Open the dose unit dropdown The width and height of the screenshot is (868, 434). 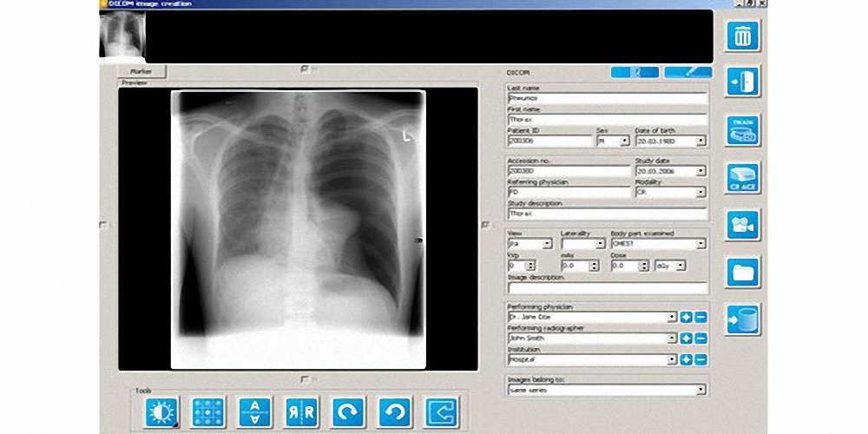click(681, 266)
